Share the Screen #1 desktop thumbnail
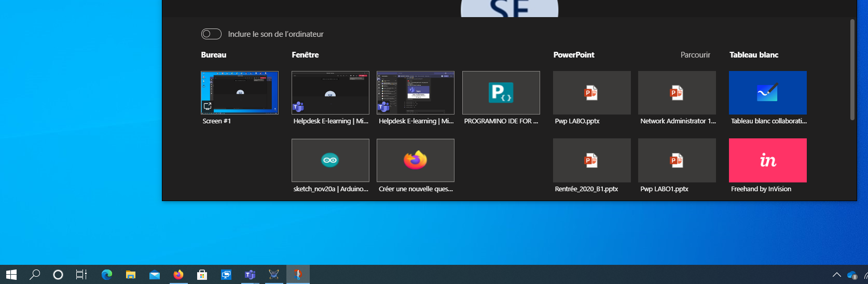The image size is (868, 284). tap(240, 93)
